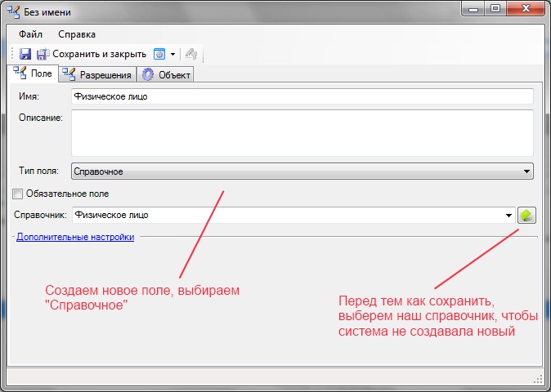Click the grayed-out tool icon in toolbar

coord(190,55)
